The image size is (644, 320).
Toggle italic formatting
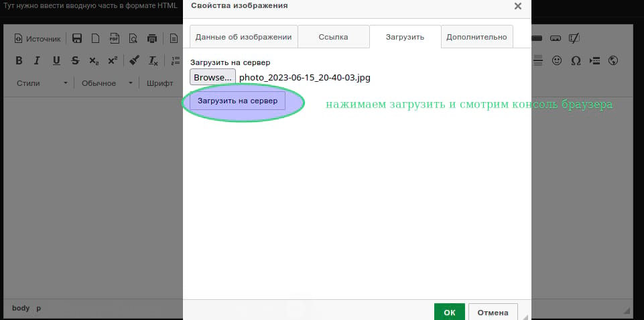[37, 61]
